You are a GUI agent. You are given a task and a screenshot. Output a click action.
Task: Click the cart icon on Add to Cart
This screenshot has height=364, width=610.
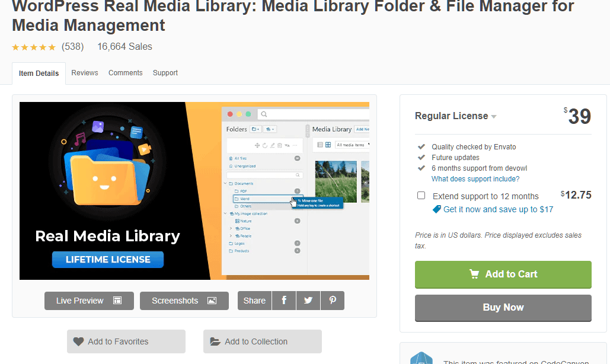point(474,274)
